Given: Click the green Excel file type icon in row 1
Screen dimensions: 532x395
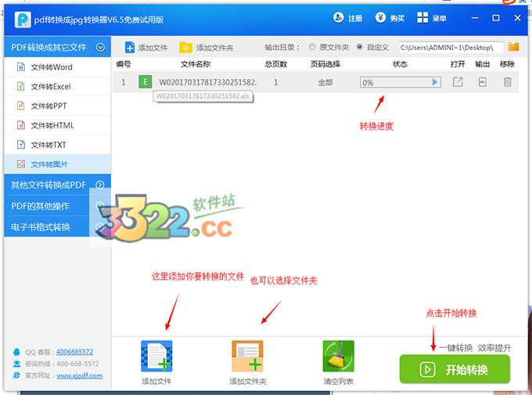Looking at the screenshot, I should [146, 82].
